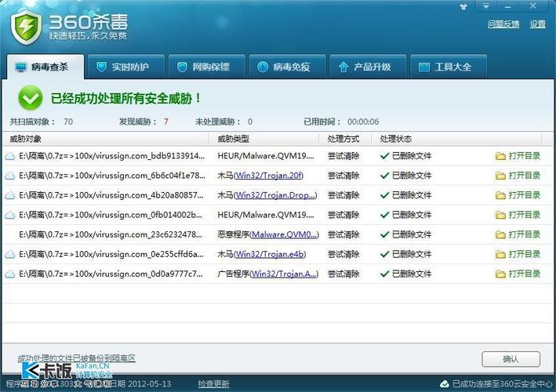Select the virussign.com_bdb9133914 file path
Screen dimensions: 556x392
click(x=111, y=156)
